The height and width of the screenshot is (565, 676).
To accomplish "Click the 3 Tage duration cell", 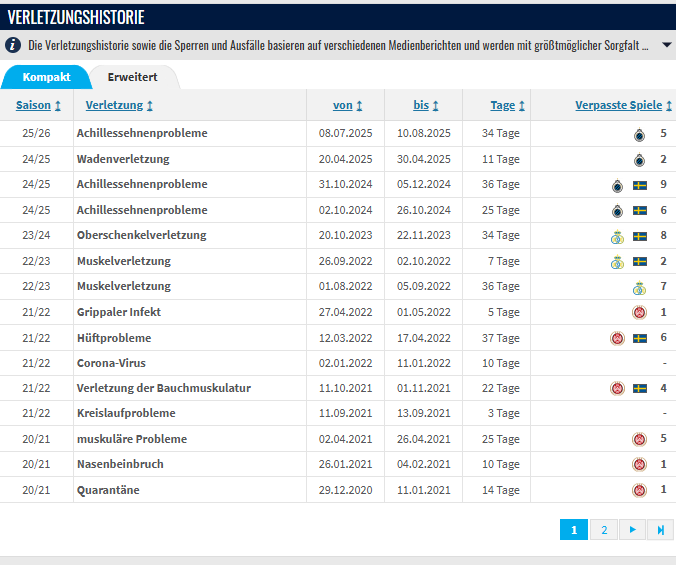I will [504, 413].
